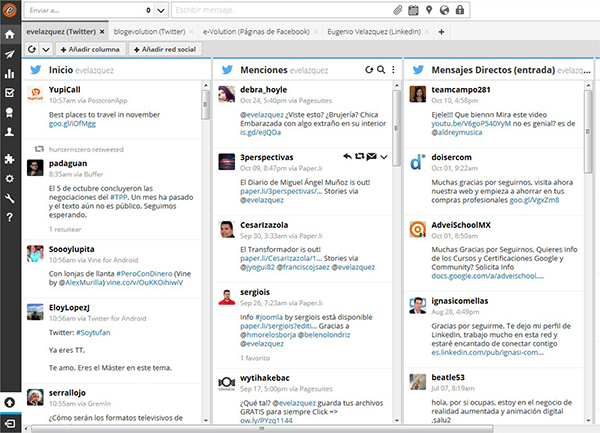
Task: Click the Mensajes Directos scrollbar thumb
Action: [x=588, y=132]
